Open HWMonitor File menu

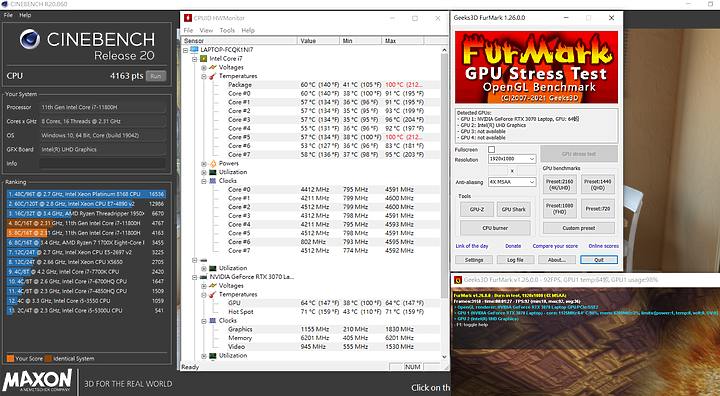(188, 30)
